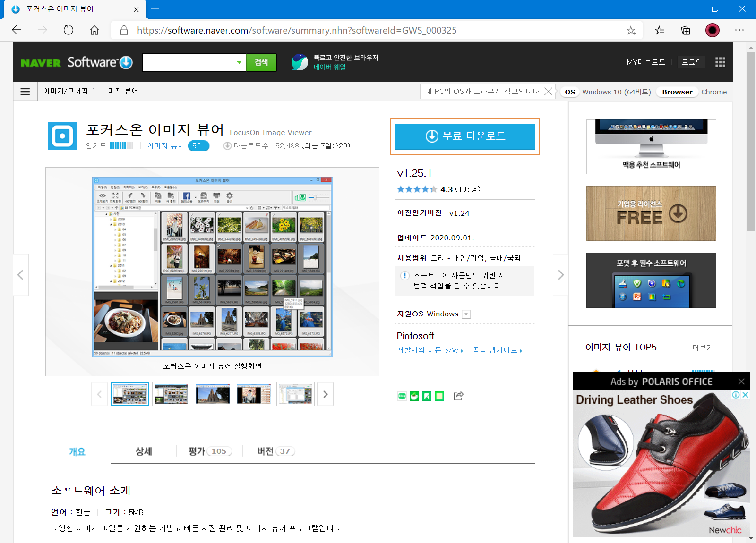View site security lock info
756x543 pixels.
124,30
